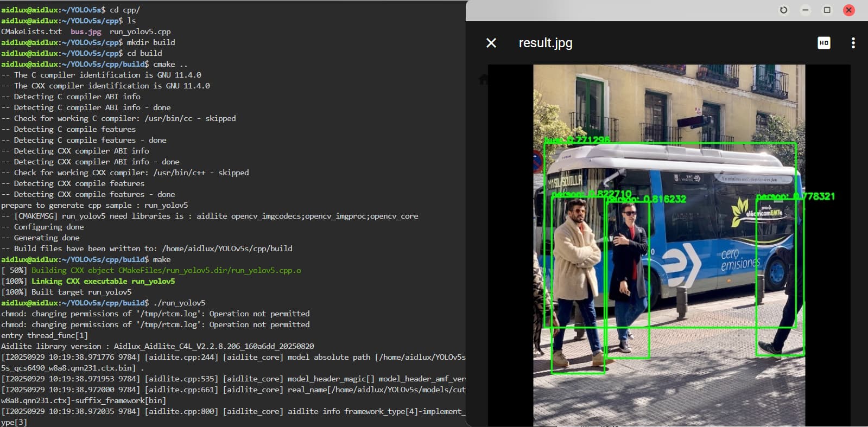Maximize the image viewer window
Screen dimensions: 868x427
coord(827,10)
